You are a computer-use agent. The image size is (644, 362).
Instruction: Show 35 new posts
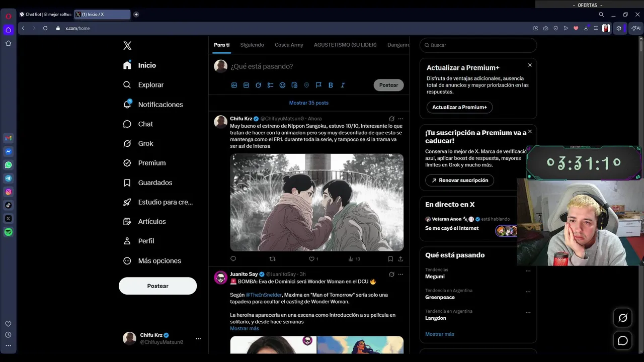pos(309,103)
